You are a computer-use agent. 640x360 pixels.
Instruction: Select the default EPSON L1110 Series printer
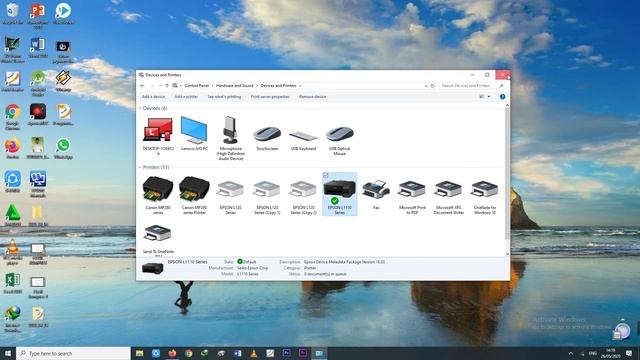coord(340,194)
